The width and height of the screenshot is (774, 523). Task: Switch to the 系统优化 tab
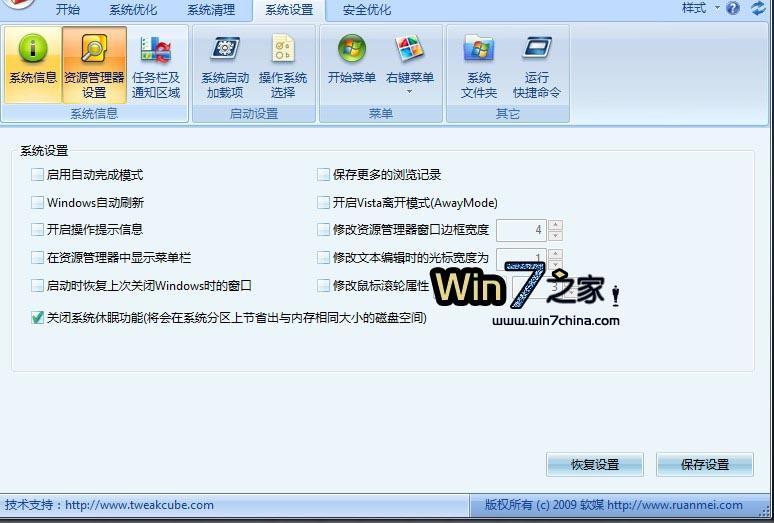point(133,10)
